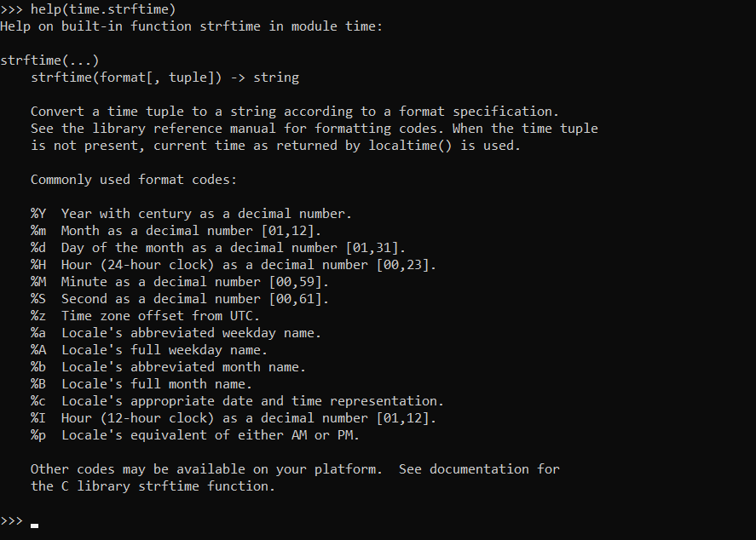This screenshot has width=756, height=540.
Task: Click the %M minute format code
Action: click(38, 282)
